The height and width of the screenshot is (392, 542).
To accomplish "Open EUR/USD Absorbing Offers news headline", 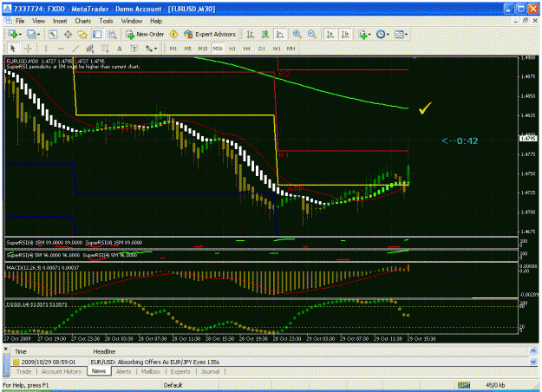I will pyautogui.click(x=155, y=362).
